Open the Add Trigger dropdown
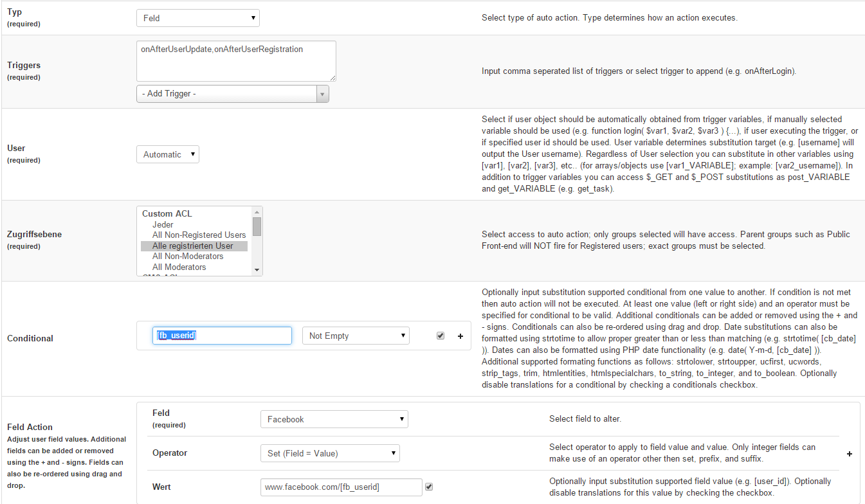The image size is (865, 504). pos(233,94)
